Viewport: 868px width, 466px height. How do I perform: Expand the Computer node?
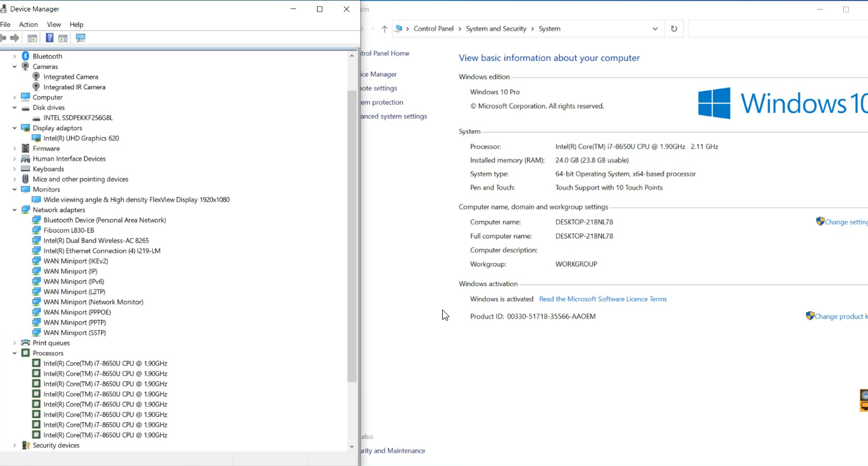point(14,97)
